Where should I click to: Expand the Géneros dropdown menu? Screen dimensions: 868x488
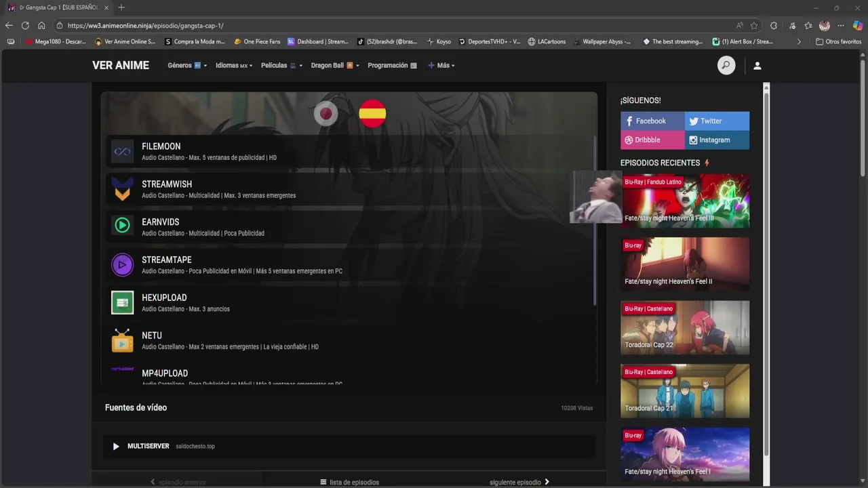(187, 66)
